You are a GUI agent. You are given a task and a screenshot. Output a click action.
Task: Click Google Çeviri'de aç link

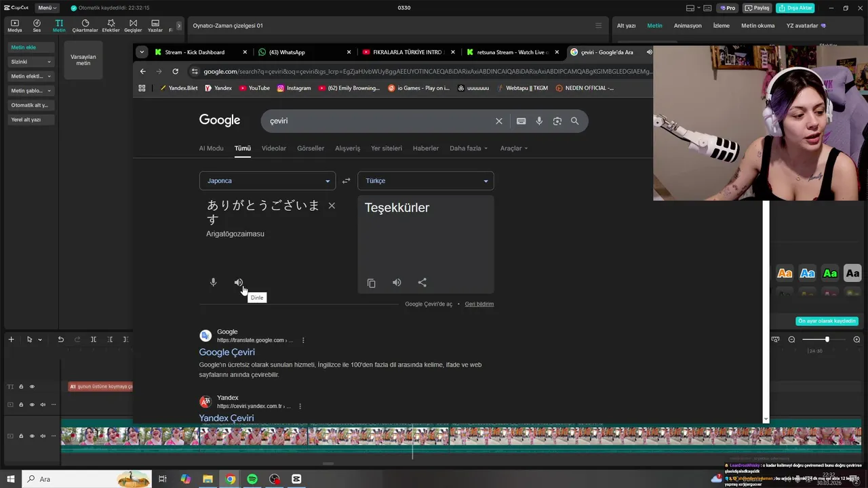click(429, 304)
